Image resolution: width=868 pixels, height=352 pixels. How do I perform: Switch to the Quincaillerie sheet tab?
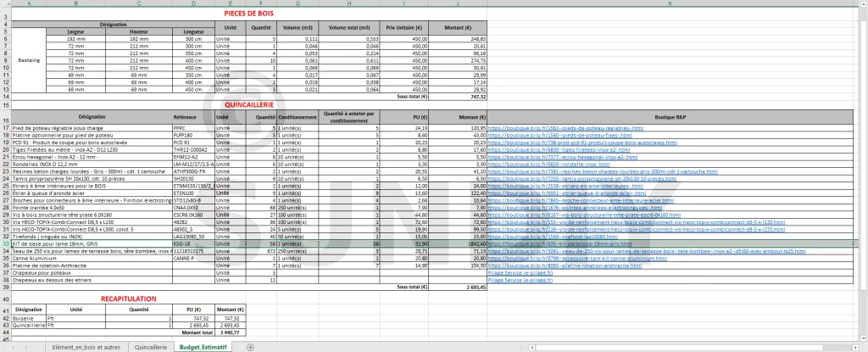coord(149,347)
